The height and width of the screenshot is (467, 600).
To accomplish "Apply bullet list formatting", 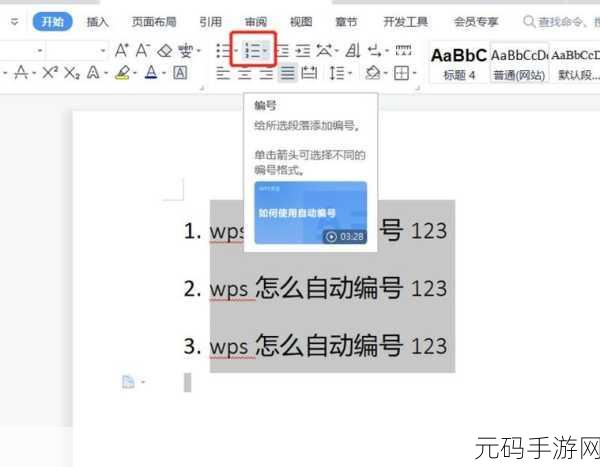I will tap(223, 51).
